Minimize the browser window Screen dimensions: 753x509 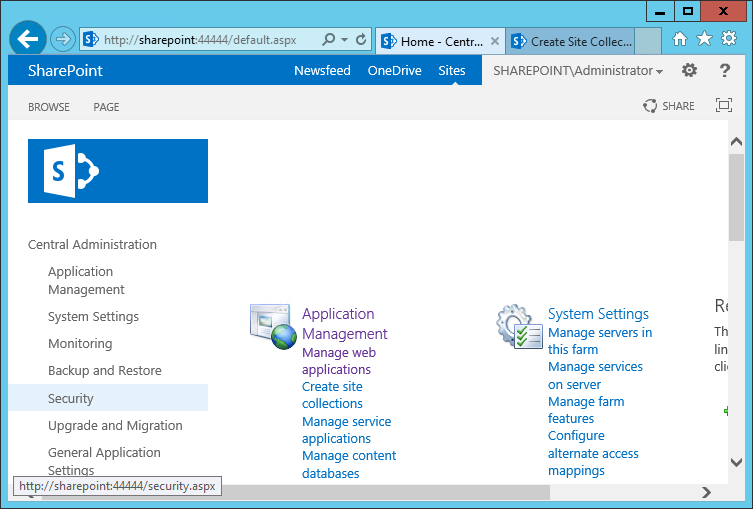click(660, 12)
